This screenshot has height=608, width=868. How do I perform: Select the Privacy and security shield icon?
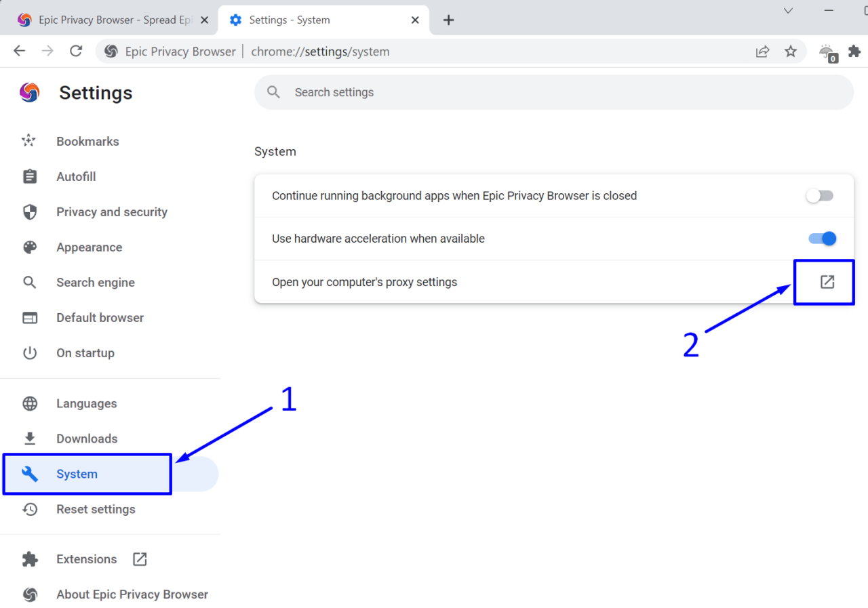30,211
